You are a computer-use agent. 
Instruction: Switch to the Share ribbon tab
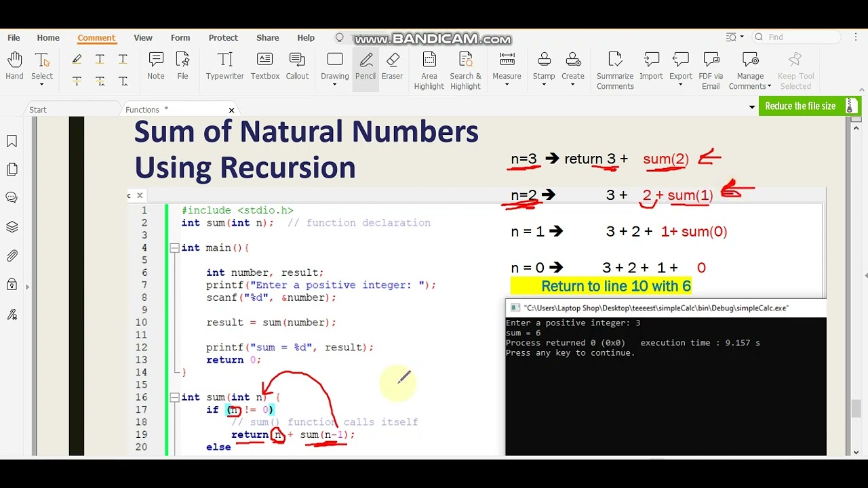pyautogui.click(x=268, y=38)
